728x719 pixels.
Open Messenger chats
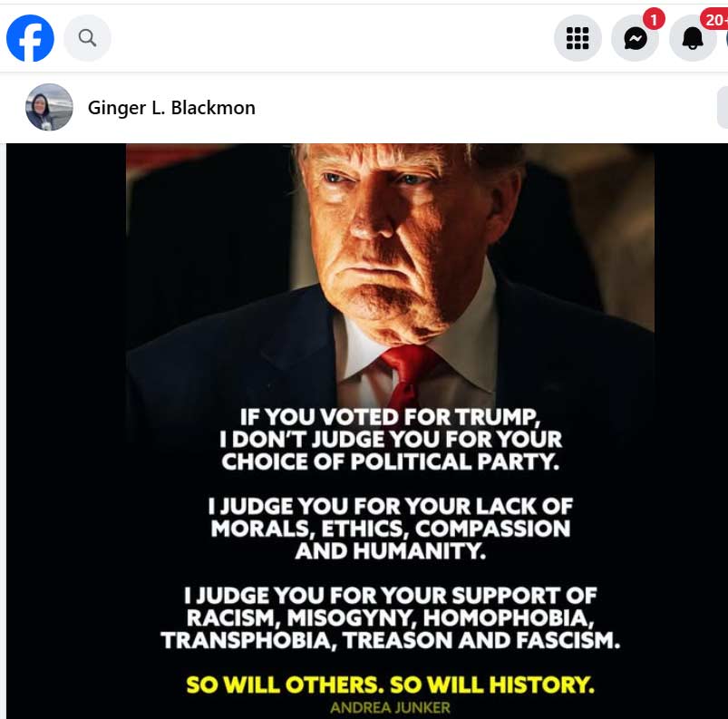pos(636,38)
